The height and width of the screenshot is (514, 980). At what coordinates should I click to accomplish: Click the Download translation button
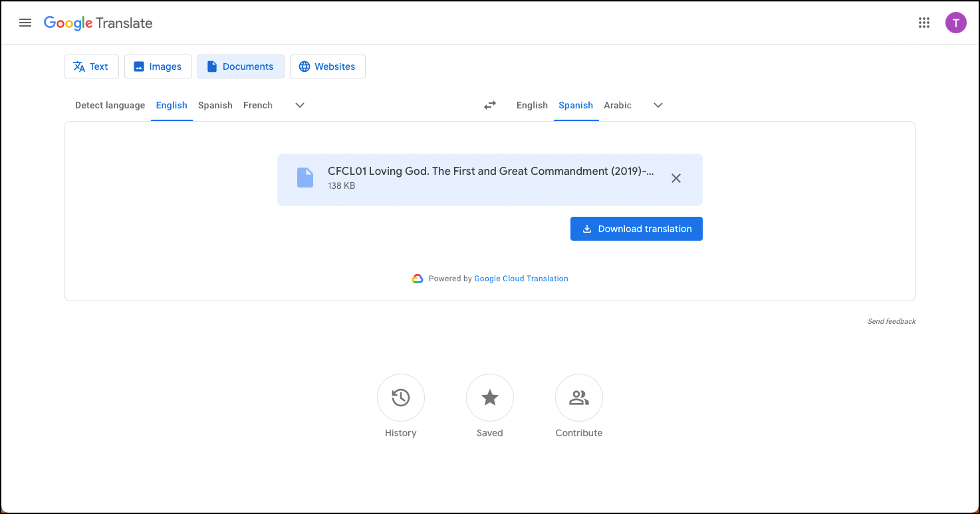(x=636, y=229)
